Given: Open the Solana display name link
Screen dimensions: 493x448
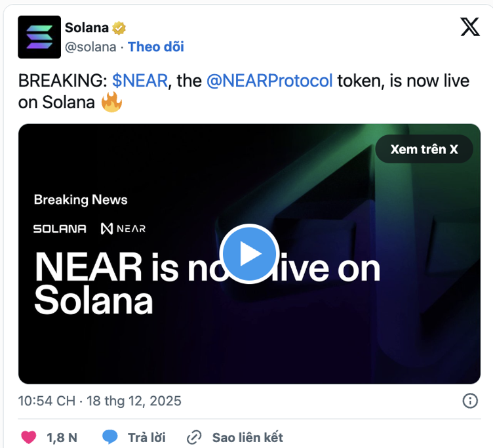Looking at the screenshot, I should [x=87, y=28].
